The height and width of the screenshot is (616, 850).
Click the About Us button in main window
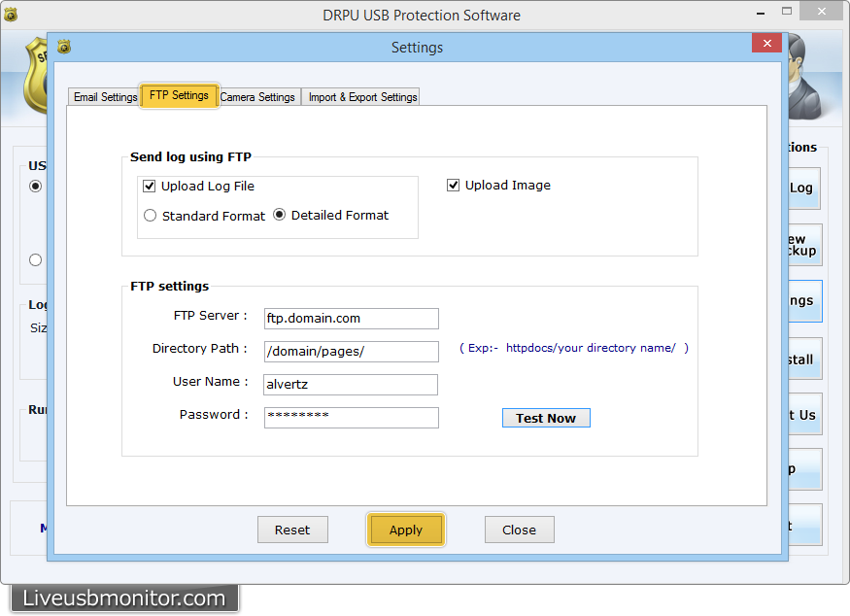click(805, 414)
